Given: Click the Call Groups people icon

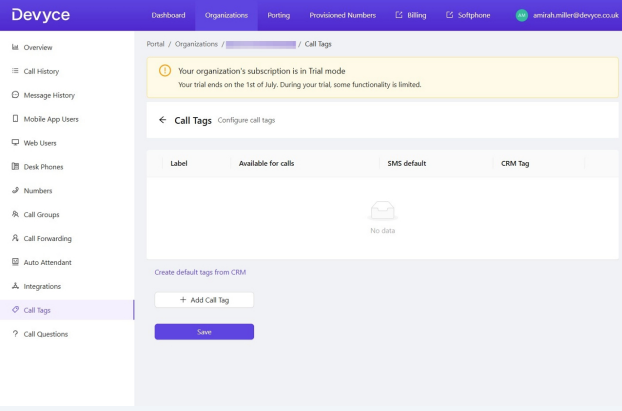Looking at the screenshot, I should pos(15,214).
